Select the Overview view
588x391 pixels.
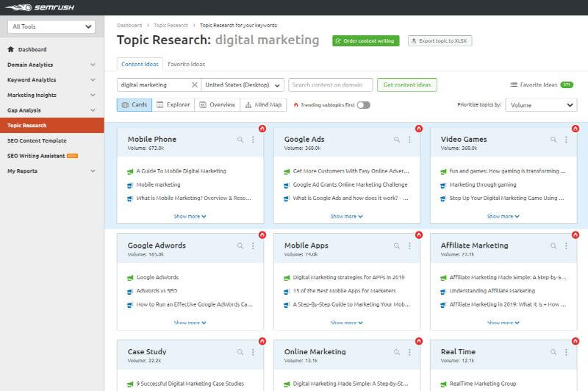click(218, 104)
